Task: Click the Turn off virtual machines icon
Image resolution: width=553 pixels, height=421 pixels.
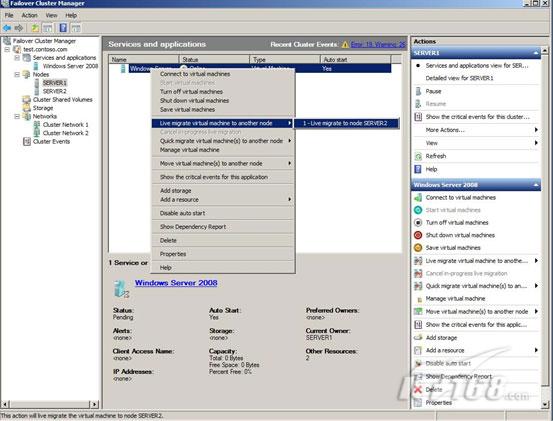Action: tap(418, 222)
